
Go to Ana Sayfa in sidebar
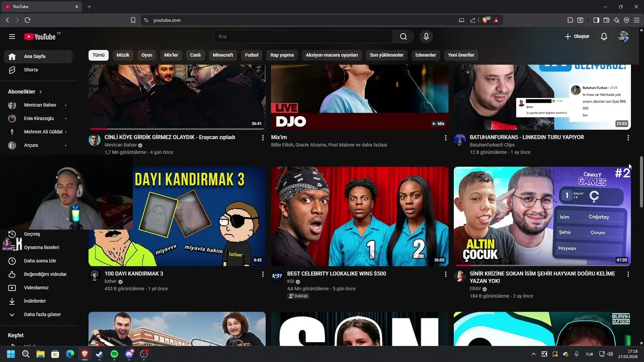point(38,56)
